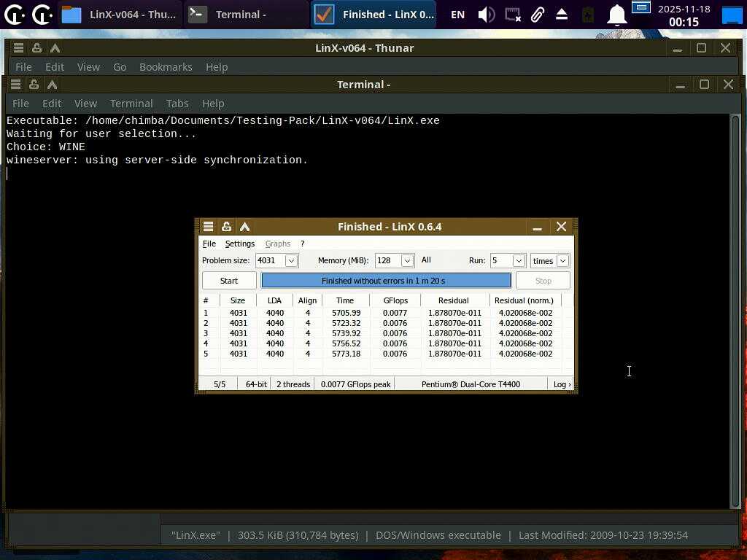Open Go menu in Thunar
The width and height of the screenshot is (747, 560).
(x=120, y=67)
